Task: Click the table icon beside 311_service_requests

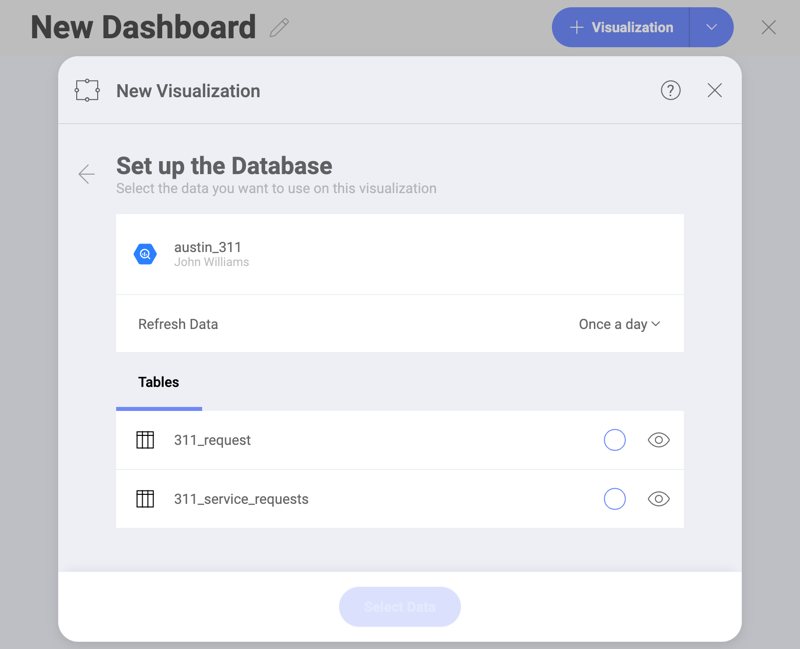Action: tap(145, 498)
